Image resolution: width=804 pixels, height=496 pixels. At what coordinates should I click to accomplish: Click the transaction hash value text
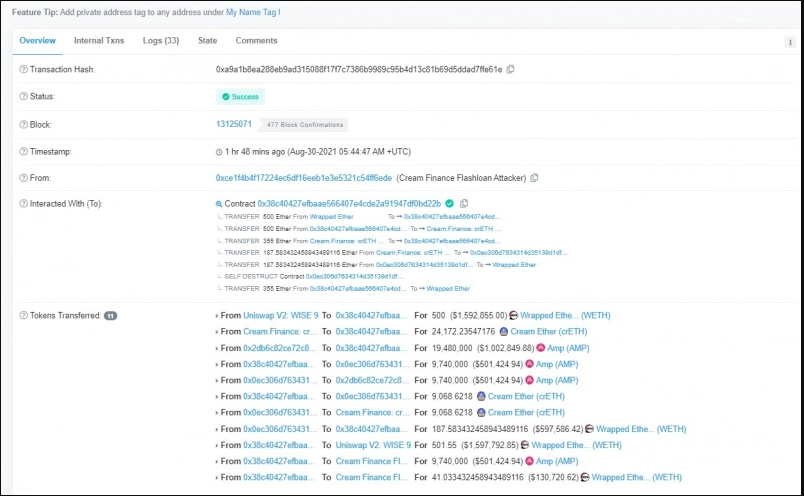[x=359, y=69]
